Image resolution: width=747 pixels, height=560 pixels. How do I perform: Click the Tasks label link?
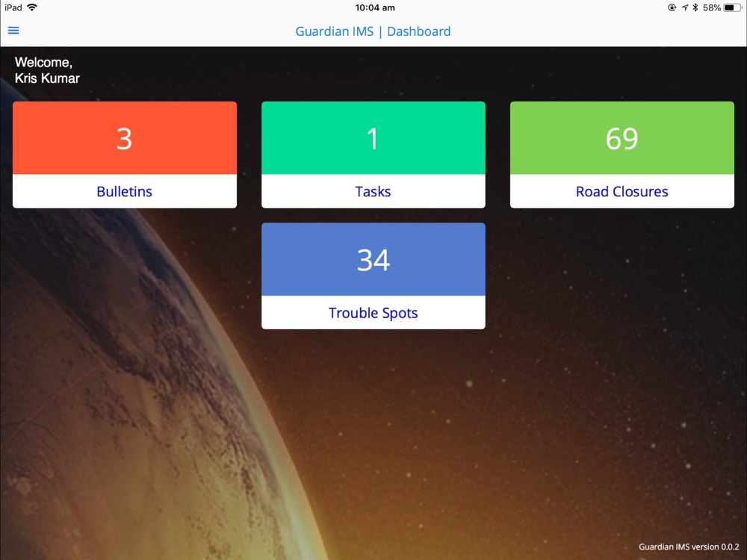(x=373, y=191)
